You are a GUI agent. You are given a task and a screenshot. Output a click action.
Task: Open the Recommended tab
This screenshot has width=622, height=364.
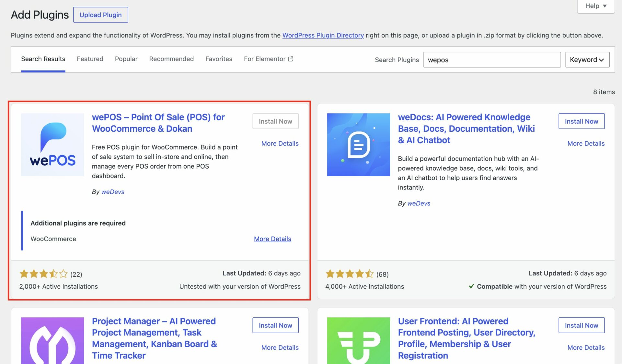point(171,59)
